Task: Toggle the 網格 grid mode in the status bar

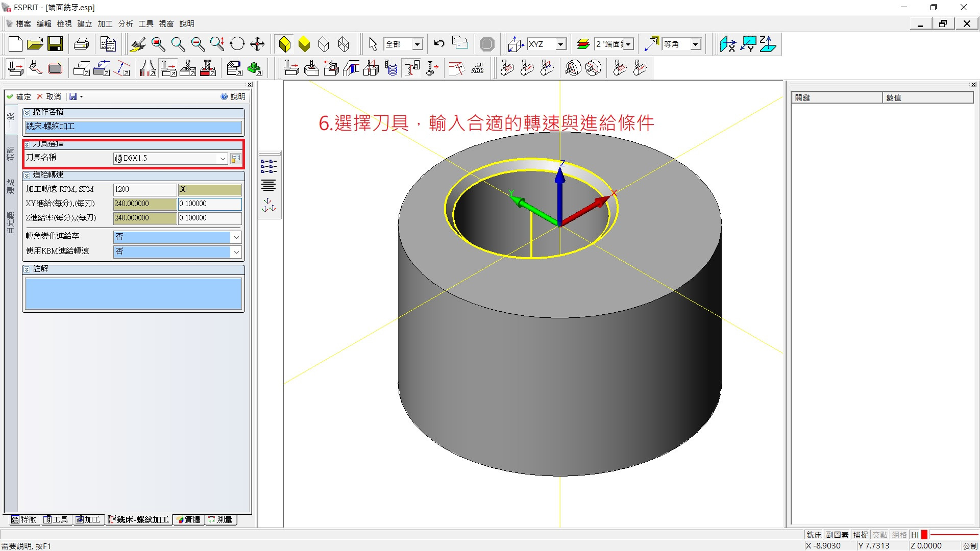Action: pyautogui.click(x=899, y=535)
